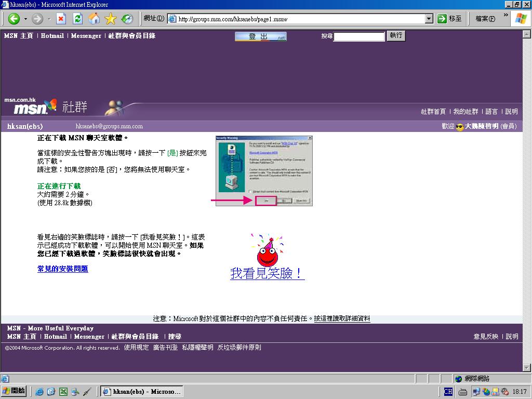Click the 我看見笑臉！ link
Viewport: 532px width, 399px height.
tap(268, 273)
